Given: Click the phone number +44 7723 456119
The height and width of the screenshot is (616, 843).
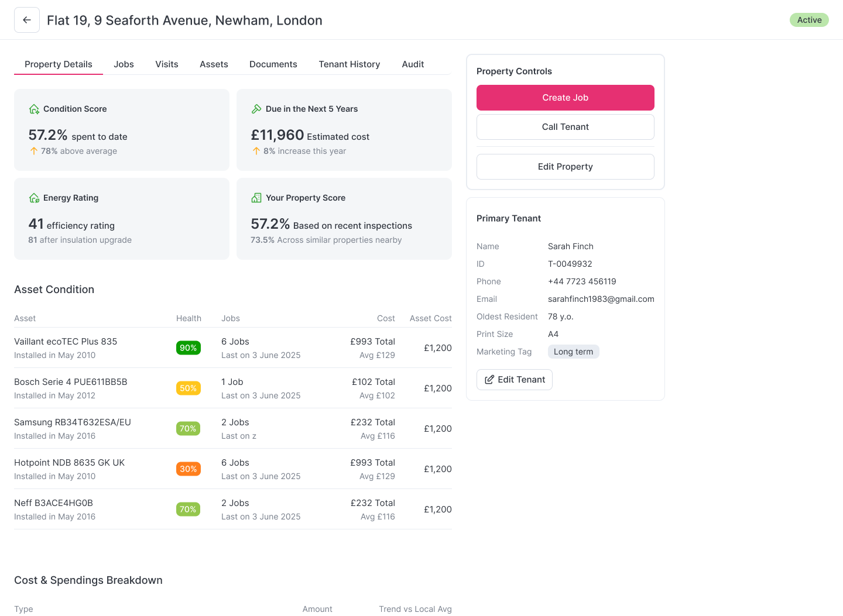Looking at the screenshot, I should pyautogui.click(x=582, y=281).
